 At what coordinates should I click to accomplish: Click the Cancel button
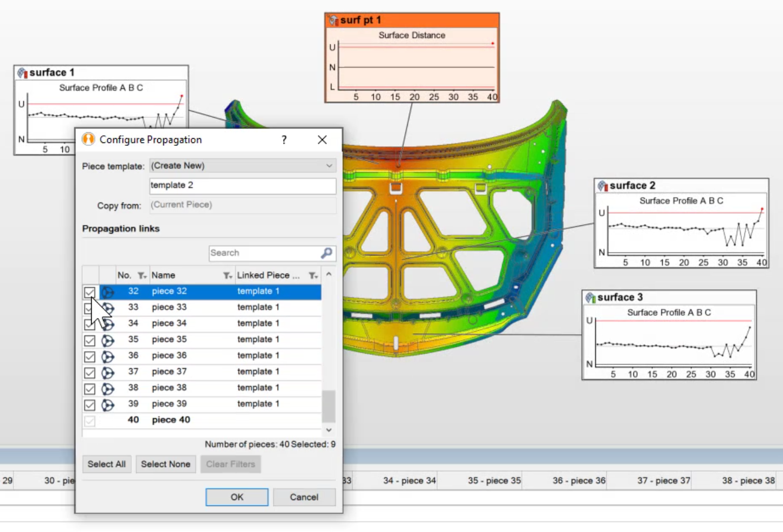[304, 497]
